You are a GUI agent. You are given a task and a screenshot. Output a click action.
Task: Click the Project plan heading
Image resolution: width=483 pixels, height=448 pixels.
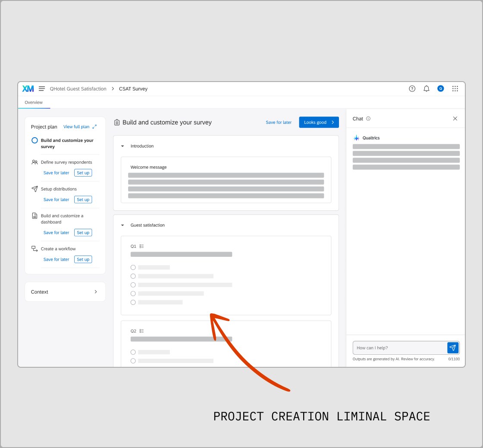coord(44,127)
